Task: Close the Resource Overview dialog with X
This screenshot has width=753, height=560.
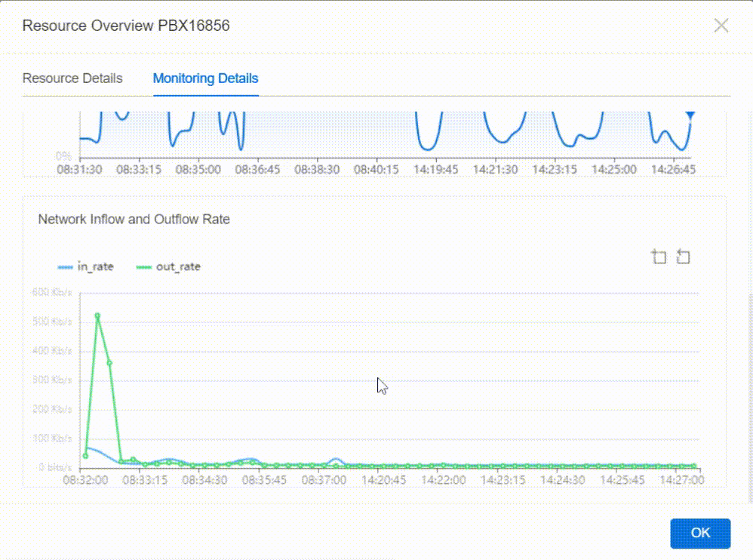Action: click(721, 26)
